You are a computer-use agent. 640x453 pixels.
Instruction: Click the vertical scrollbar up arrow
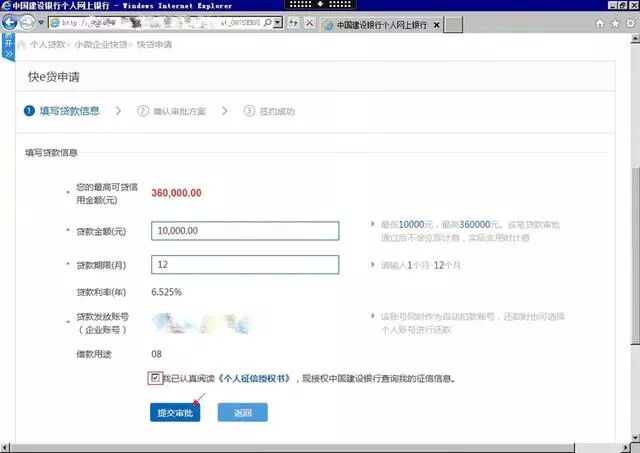pyautogui.click(x=635, y=39)
